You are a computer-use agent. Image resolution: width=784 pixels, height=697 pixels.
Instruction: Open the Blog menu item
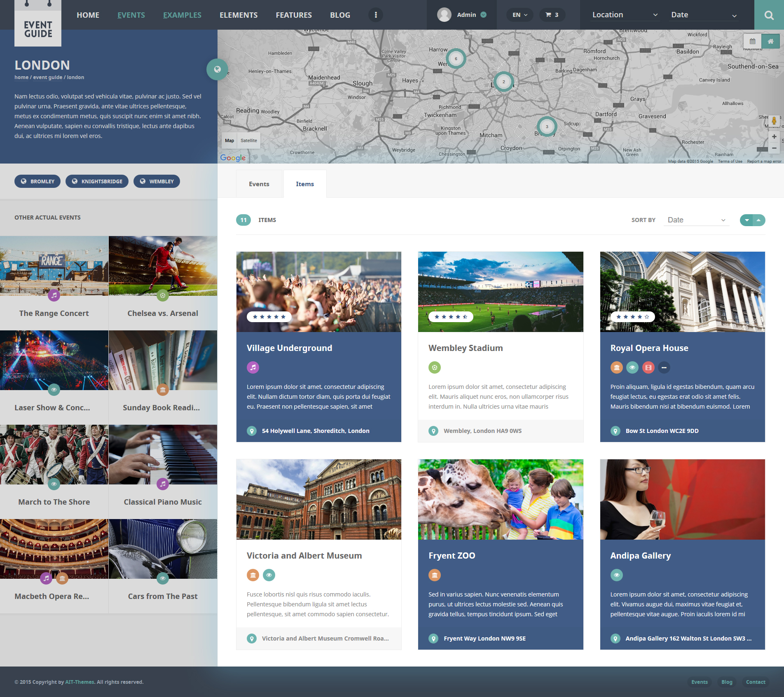340,15
